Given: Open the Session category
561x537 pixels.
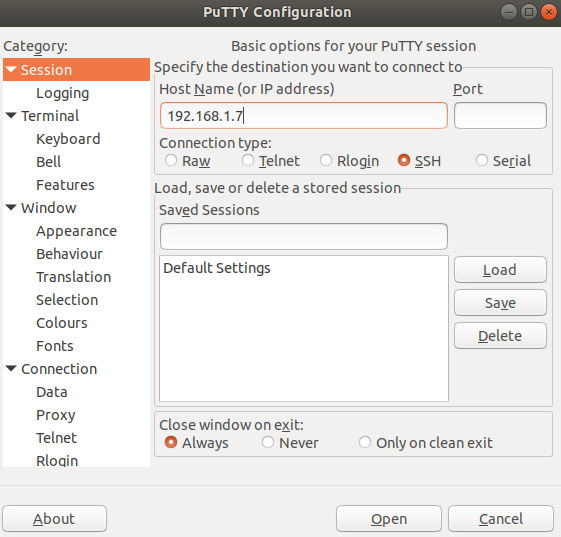Looking at the screenshot, I should (76, 70).
